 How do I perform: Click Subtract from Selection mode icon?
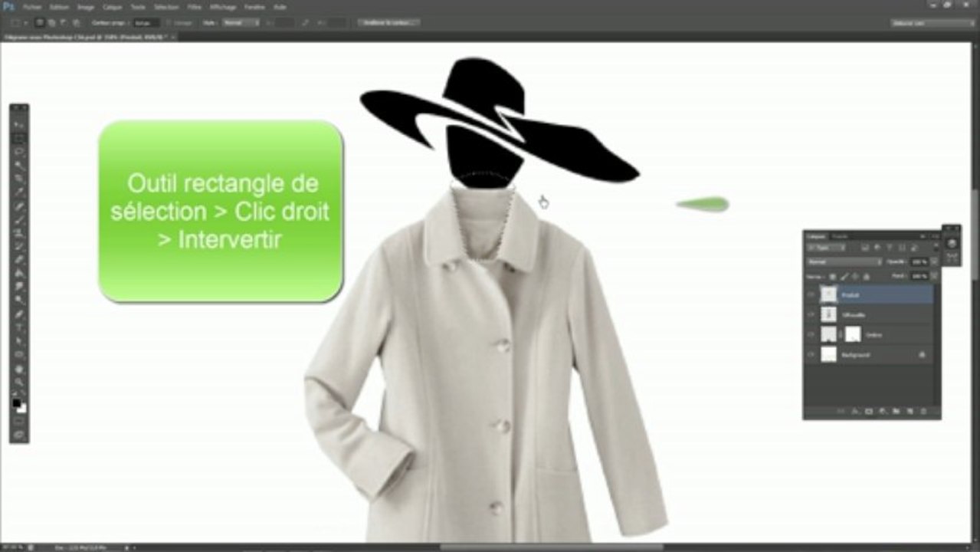(x=64, y=23)
